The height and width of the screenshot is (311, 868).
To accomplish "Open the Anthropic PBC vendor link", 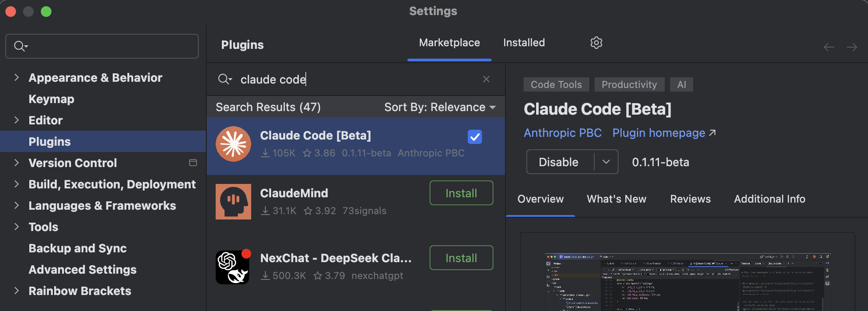I will (563, 133).
